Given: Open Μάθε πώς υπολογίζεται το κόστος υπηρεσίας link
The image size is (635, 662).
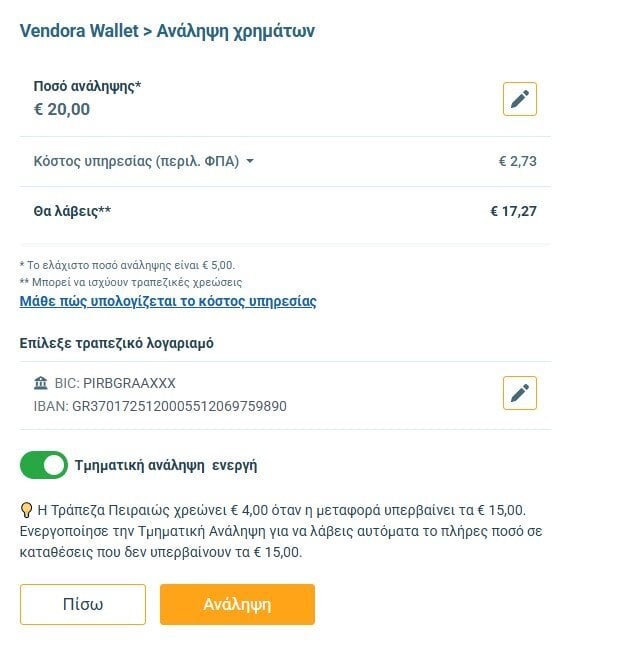Looking at the screenshot, I should point(168,301).
